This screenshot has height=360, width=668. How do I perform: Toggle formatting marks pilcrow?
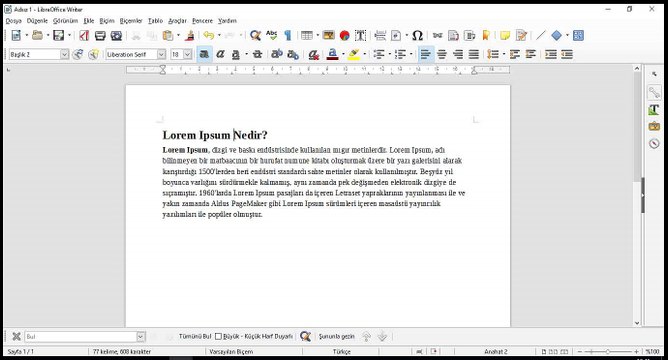point(288,35)
